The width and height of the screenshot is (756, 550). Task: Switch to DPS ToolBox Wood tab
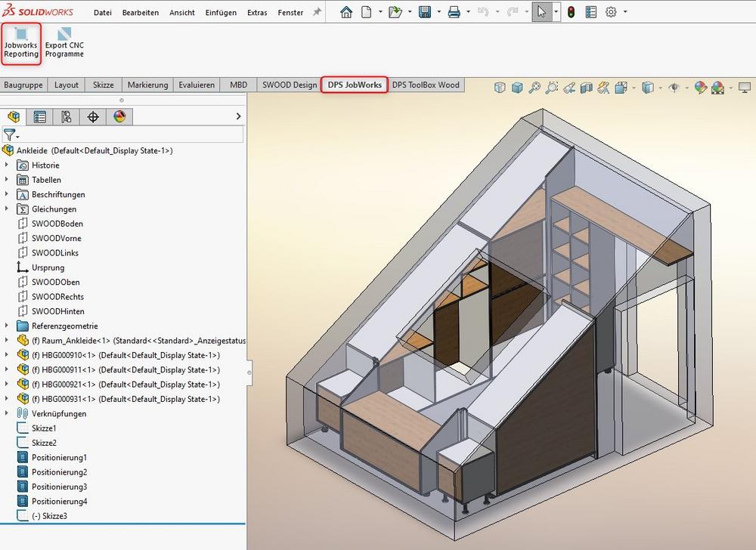[x=426, y=85]
